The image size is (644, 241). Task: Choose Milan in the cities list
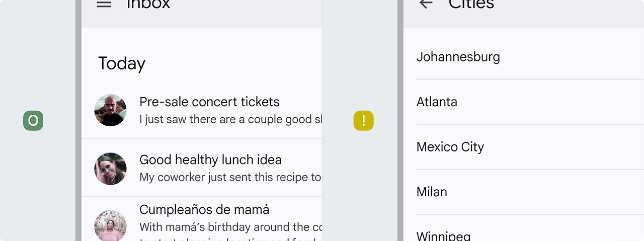530,192
